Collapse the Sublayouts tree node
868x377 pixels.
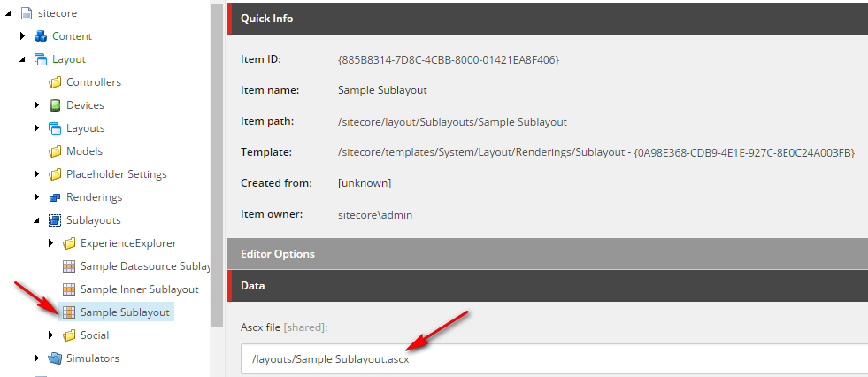(x=37, y=221)
